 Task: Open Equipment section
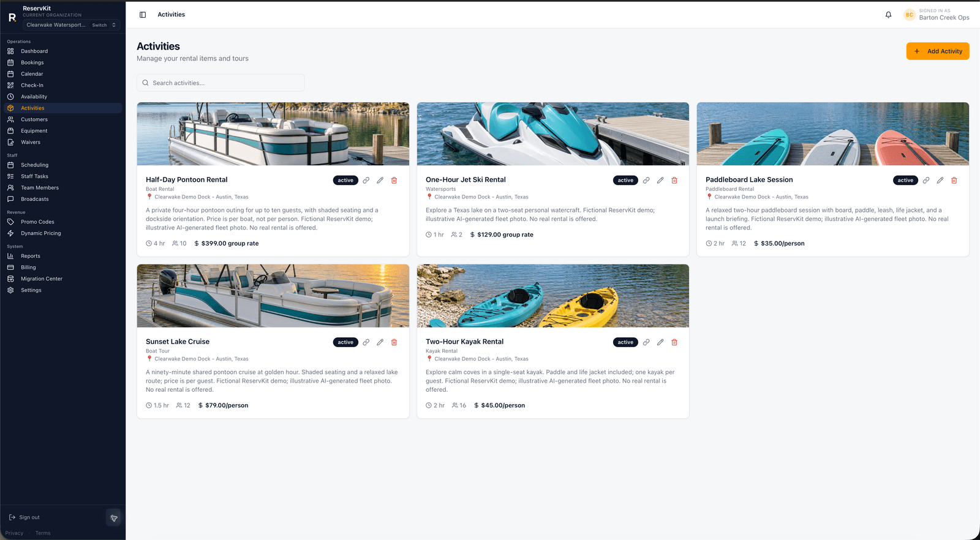tap(62, 131)
